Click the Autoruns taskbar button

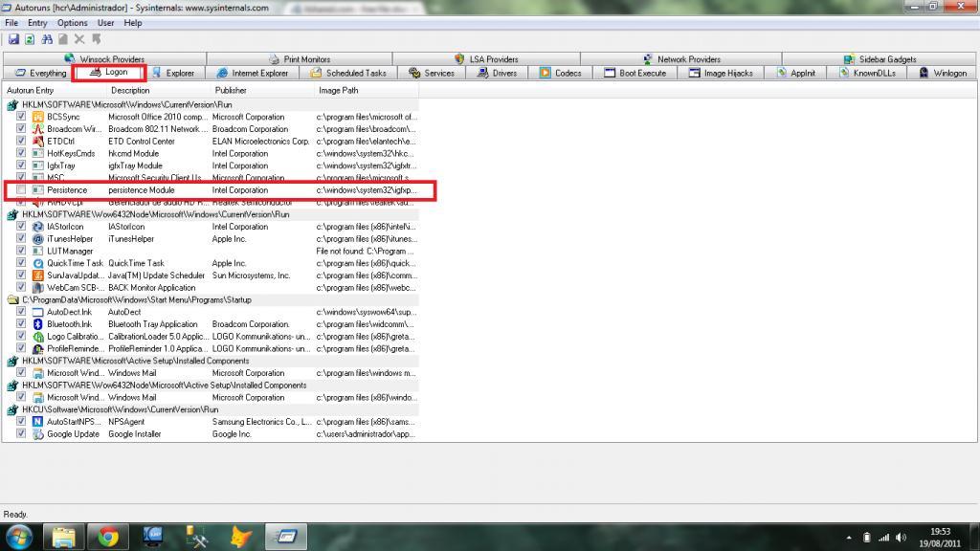pyautogui.click(x=286, y=538)
